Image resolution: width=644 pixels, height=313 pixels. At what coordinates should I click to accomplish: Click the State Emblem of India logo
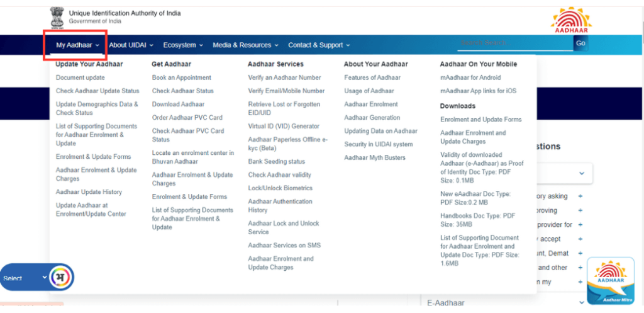point(58,19)
